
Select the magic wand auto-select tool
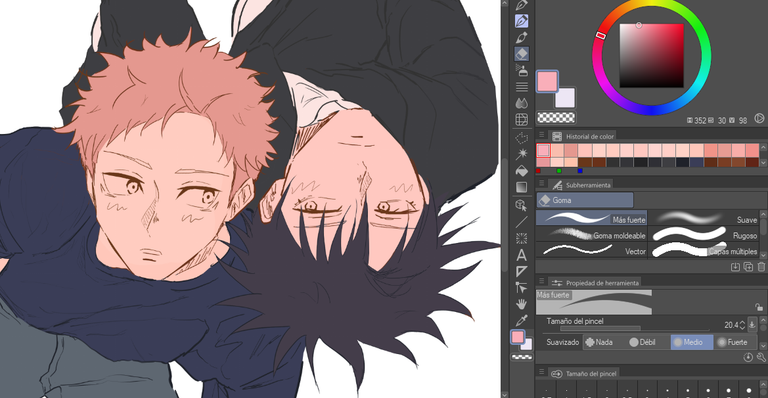tap(522, 154)
